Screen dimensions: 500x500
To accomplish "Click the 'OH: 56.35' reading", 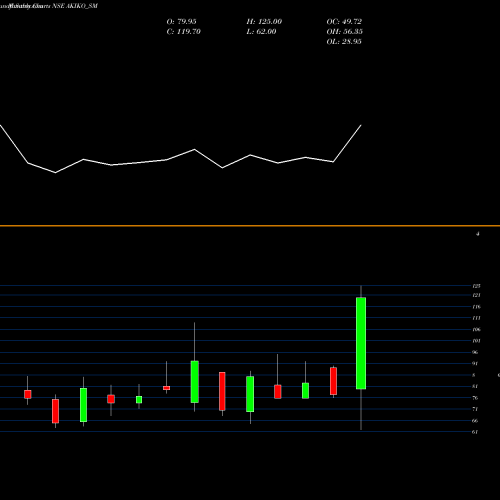I will [344, 32].
